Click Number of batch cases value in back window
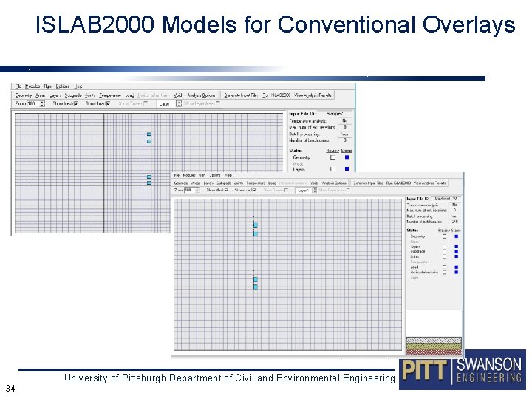Screen dimensions: 532x399 (x=345, y=140)
